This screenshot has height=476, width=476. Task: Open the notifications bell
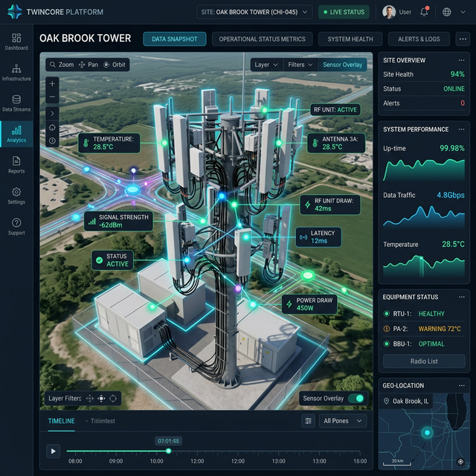[x=424, y=12]
